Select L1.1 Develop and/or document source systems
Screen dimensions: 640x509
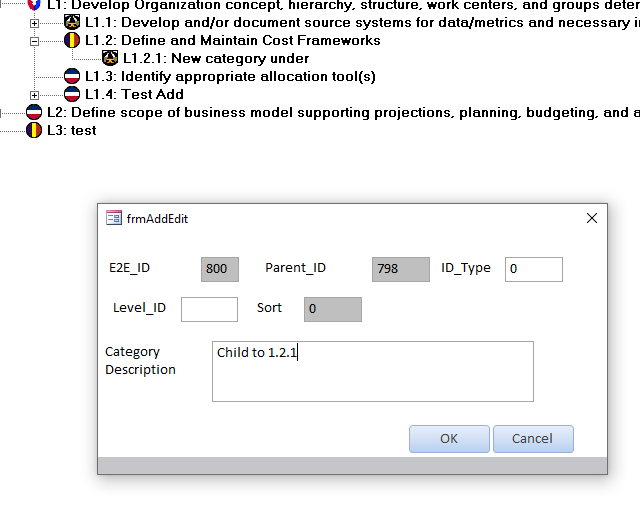pyautogui.click(x=362, y=22)
